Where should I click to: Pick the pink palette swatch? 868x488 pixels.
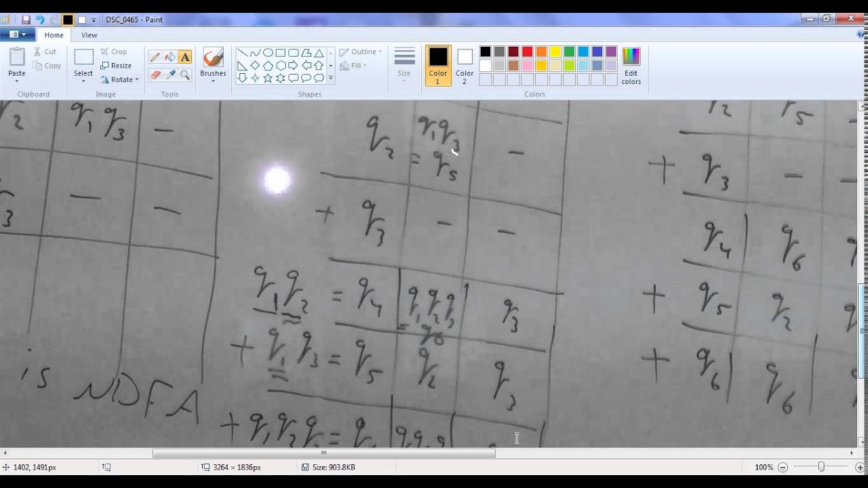click(x=527, y=66)
